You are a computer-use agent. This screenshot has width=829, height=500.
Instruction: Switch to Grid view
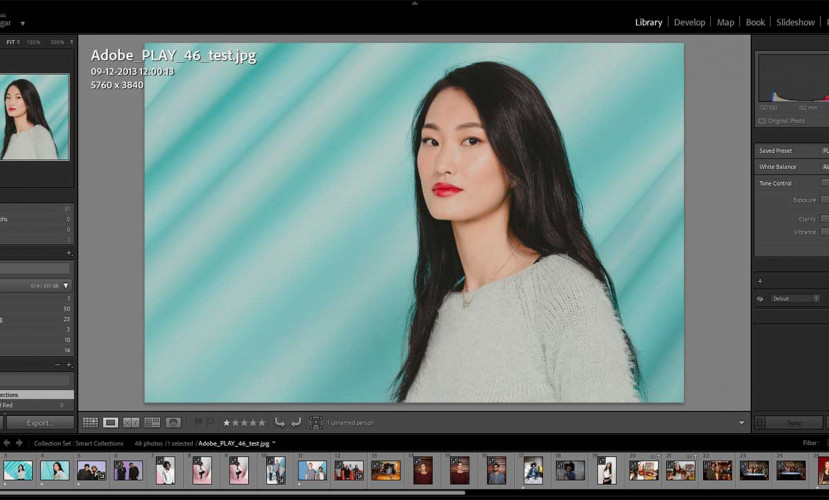pyautogui.click(x=90, y=423)
